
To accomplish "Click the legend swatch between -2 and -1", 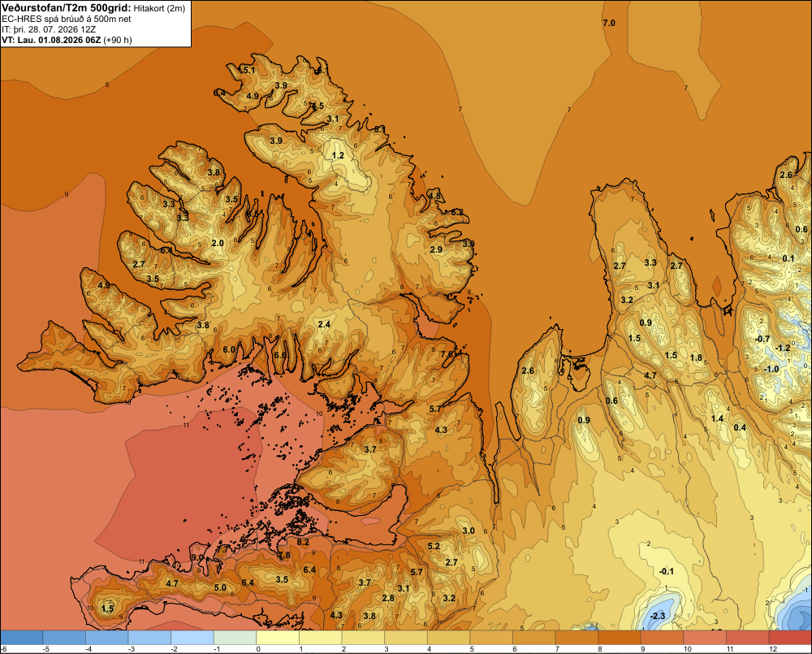I will tap(192, 638).
